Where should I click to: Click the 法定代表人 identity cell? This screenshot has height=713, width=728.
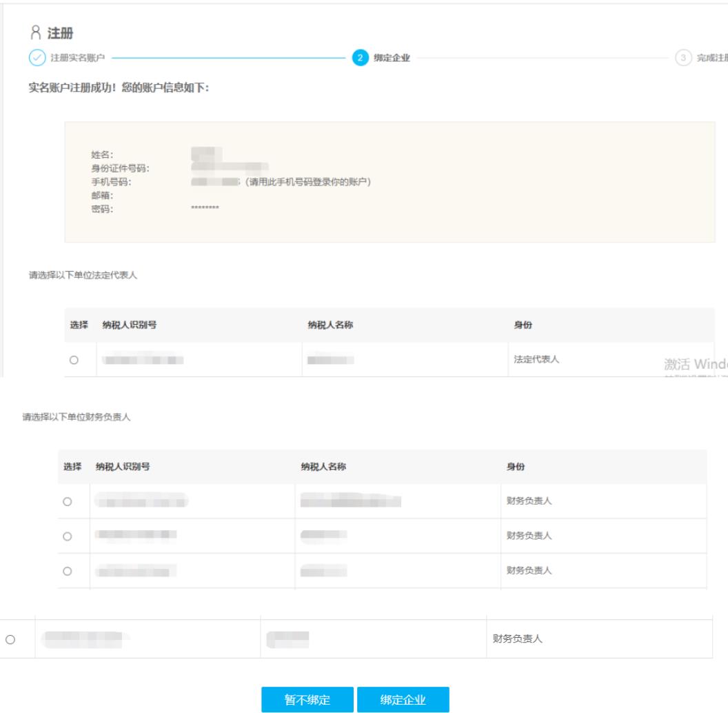[536, 359]
